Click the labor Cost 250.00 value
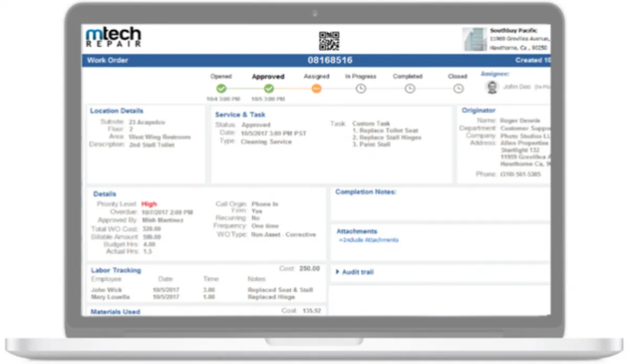628x364 pixels. pyautogui.click(x=309, y=269)
